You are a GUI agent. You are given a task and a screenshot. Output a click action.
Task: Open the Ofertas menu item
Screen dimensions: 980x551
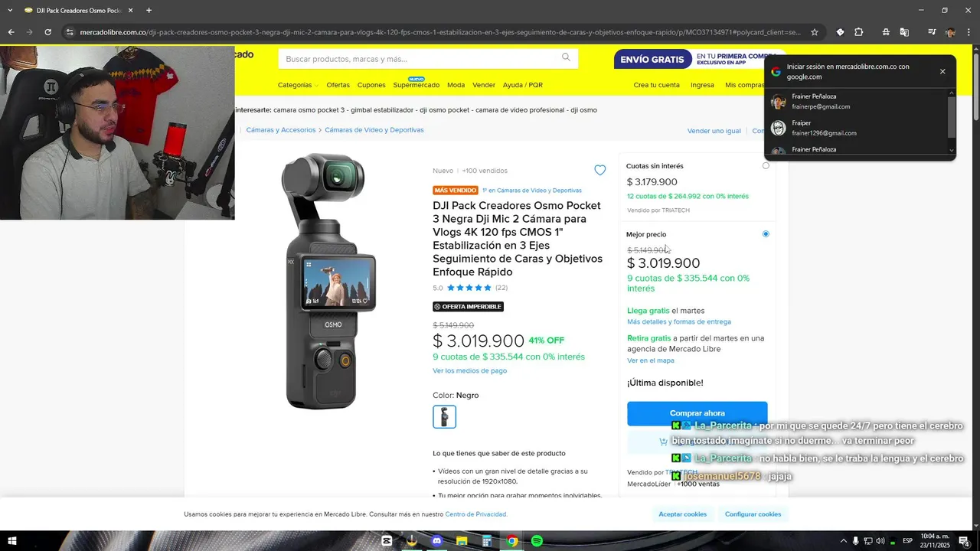(x=338, y=85)
